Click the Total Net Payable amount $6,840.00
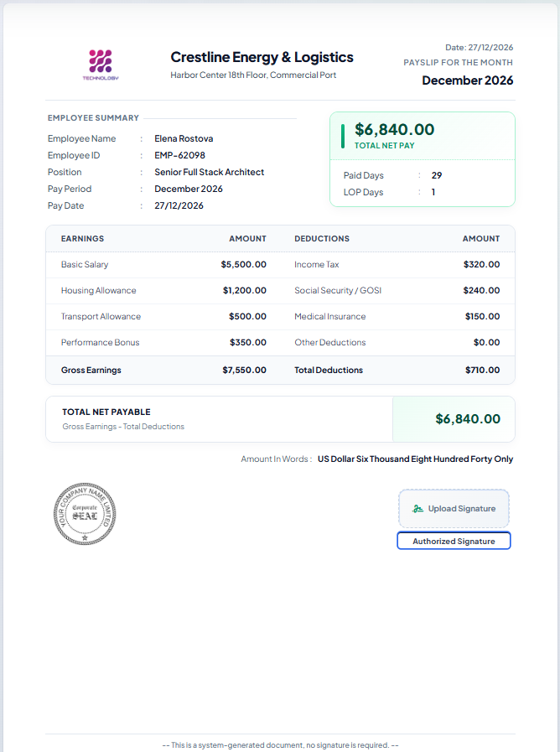Image resolution: width=560 pixels, height=752 pixels. coord(468,418)
